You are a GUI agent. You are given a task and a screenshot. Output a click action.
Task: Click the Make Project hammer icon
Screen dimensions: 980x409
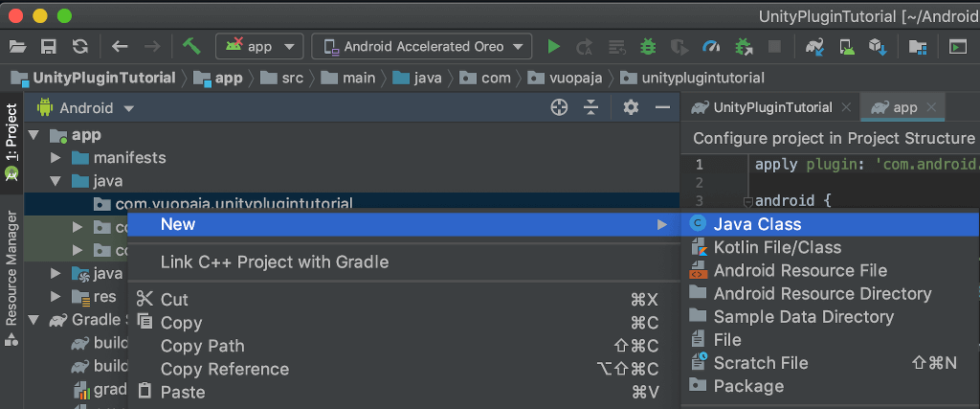click(x=190, y=46)
